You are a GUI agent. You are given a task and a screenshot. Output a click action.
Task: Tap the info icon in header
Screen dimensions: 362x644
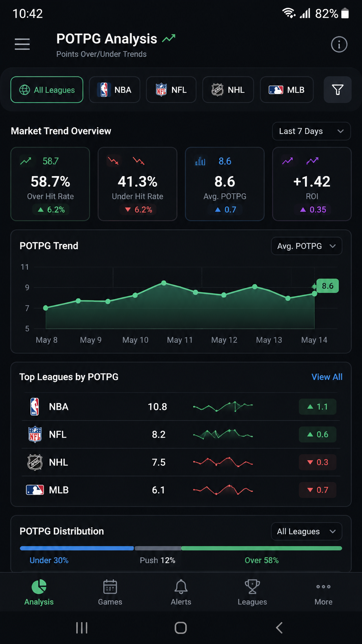339,45
